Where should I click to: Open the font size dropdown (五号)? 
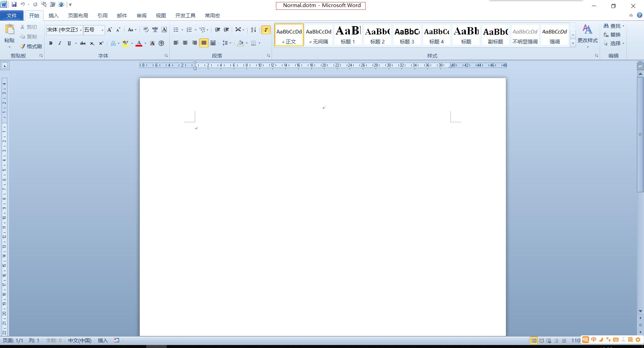click(x=102, y=30)
